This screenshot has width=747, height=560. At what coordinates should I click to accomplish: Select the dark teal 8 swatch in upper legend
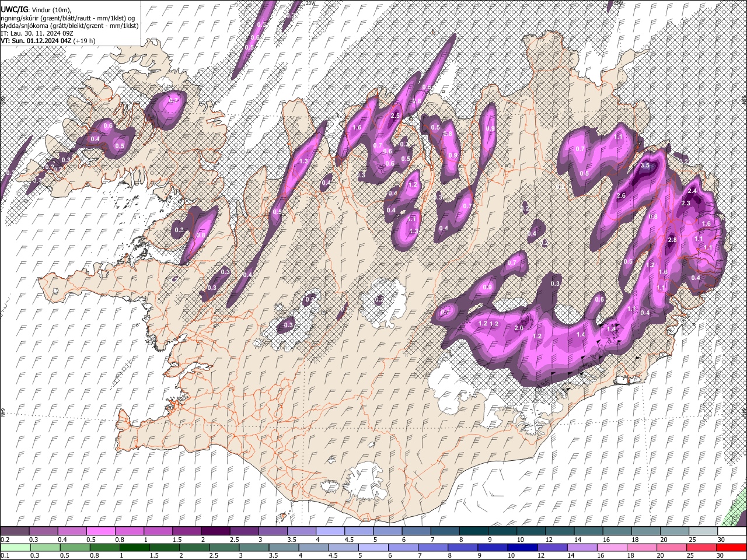click(473, 531)
